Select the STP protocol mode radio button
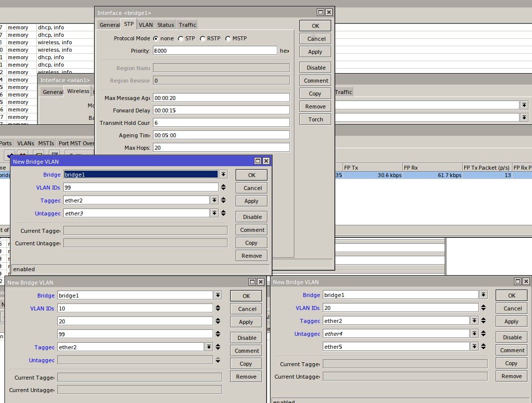Screen dimensions: 532x403 tap(180, 39)
